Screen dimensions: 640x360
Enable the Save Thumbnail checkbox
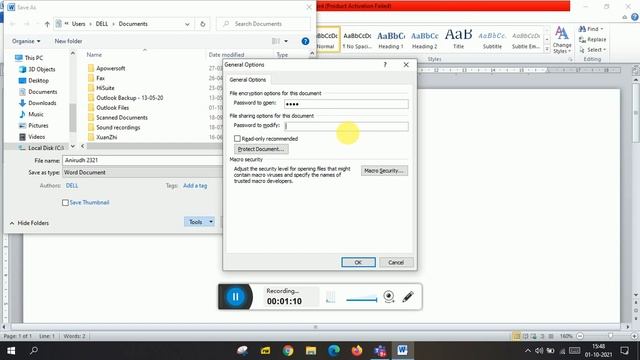coord(65,202)
